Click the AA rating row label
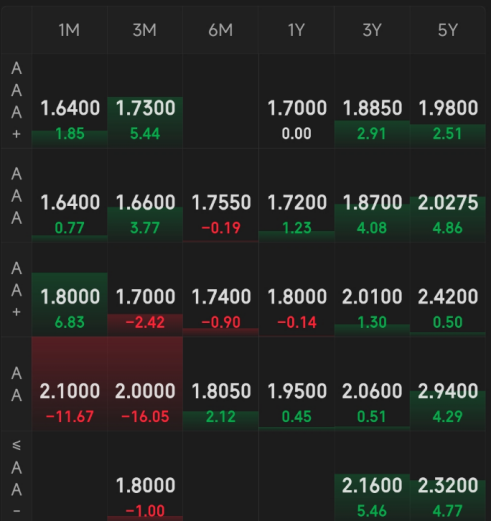Viewport: 491px width, 522px height. (16, 384)
